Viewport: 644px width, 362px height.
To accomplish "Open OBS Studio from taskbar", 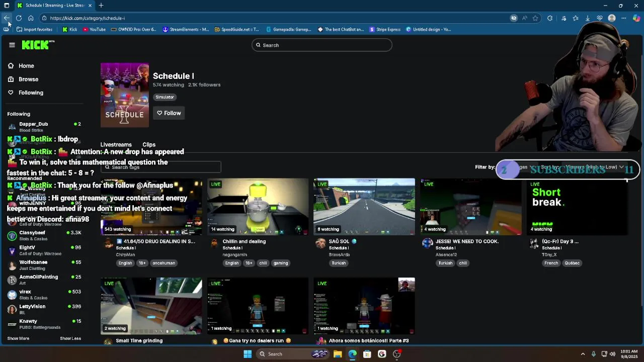I will pyautogui.click(x=397, y=354).
